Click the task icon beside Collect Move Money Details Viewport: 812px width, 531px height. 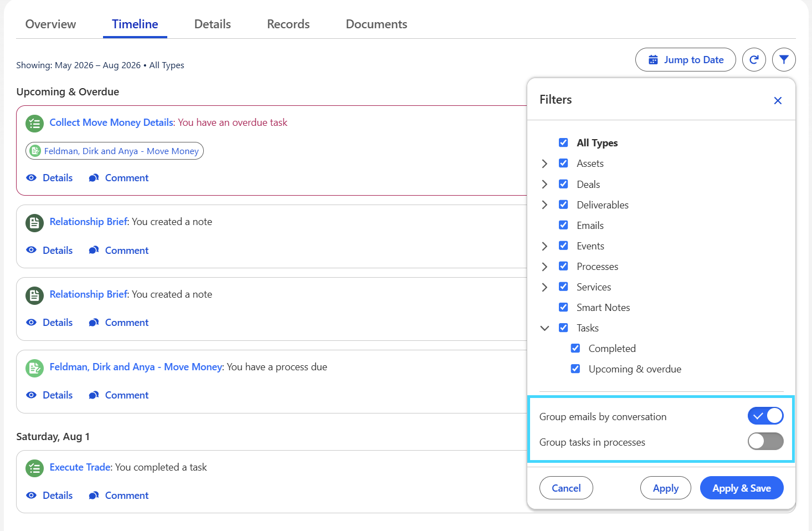click(x=34, y=124)
